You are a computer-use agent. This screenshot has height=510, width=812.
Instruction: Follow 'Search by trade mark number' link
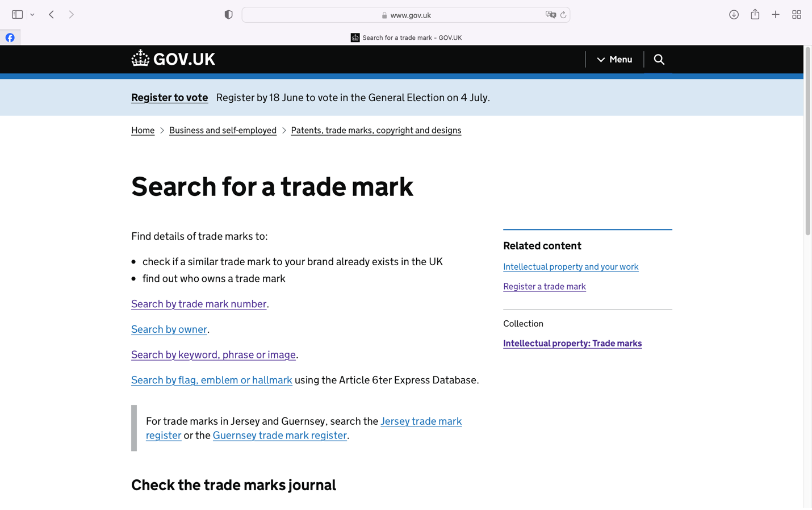point(199,304)
